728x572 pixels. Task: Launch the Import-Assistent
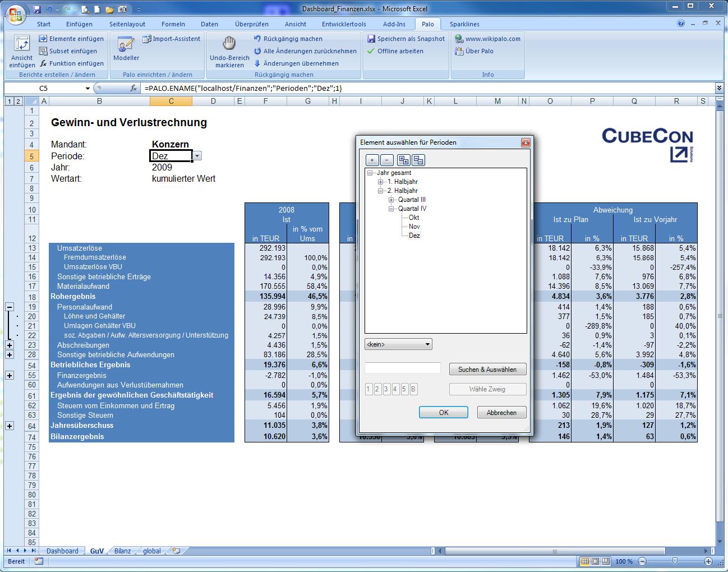[x=171, y=39]
